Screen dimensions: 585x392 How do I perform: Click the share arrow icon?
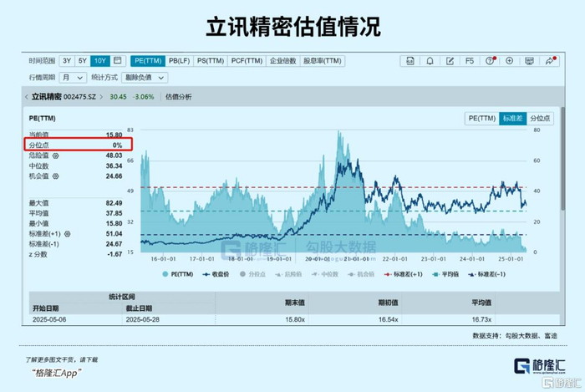[x=550, y=61]
